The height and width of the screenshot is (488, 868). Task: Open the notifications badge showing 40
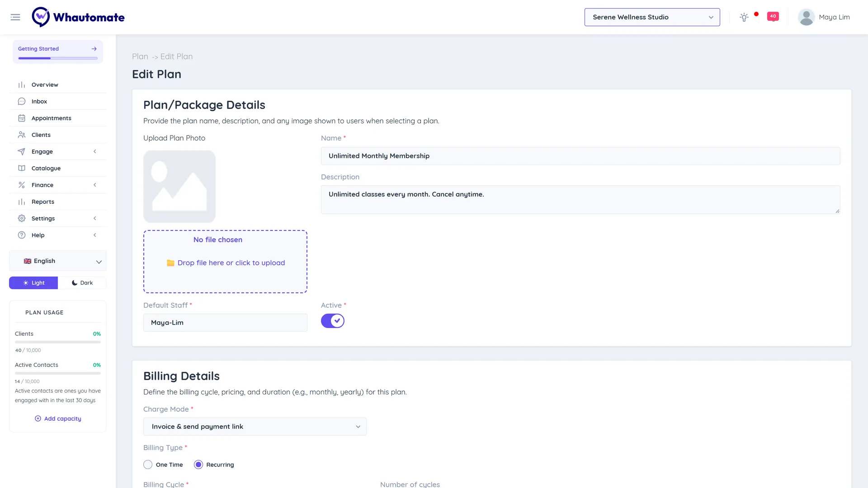point(773,16)
